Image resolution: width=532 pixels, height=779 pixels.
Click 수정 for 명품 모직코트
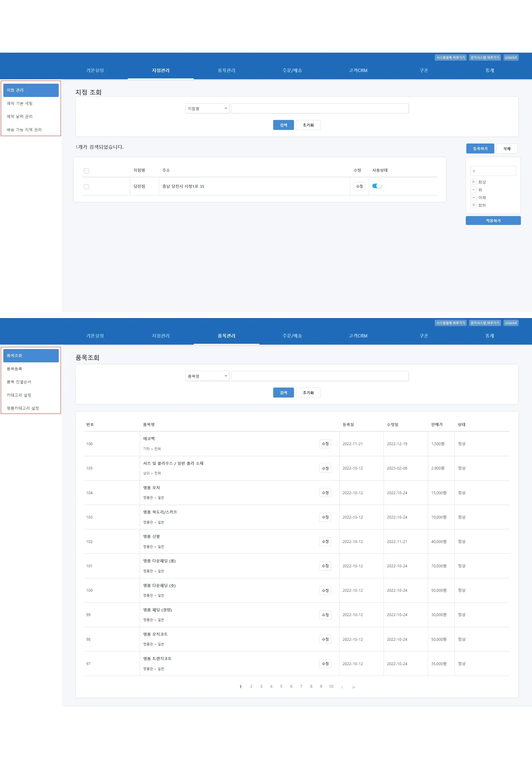325,639
